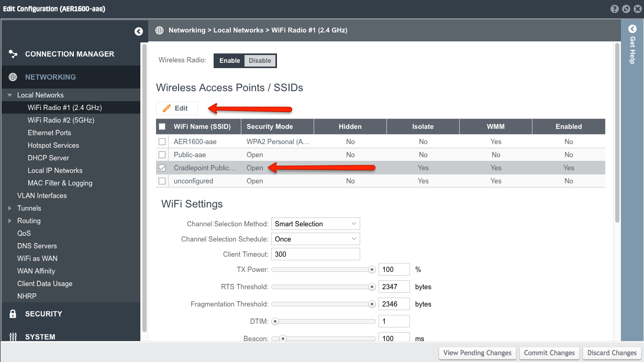Click the TX Power slider
This screenshot has height=362, width=644.
coord(324,269)
